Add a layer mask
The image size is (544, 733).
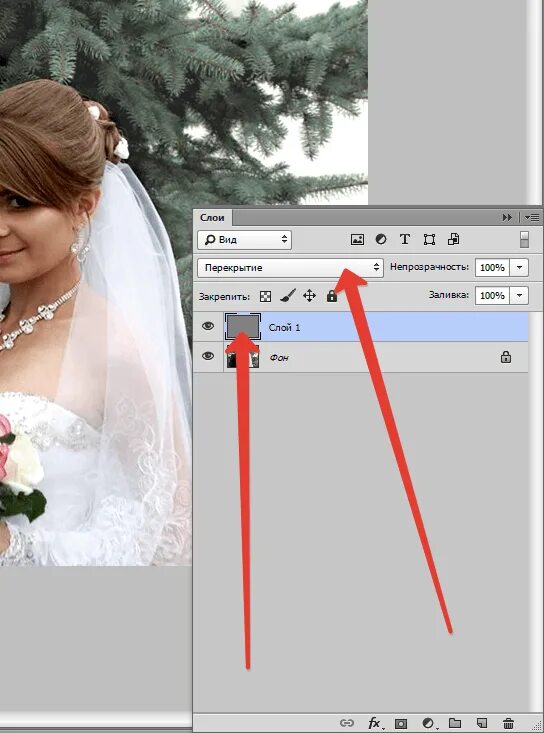[401, 723]
